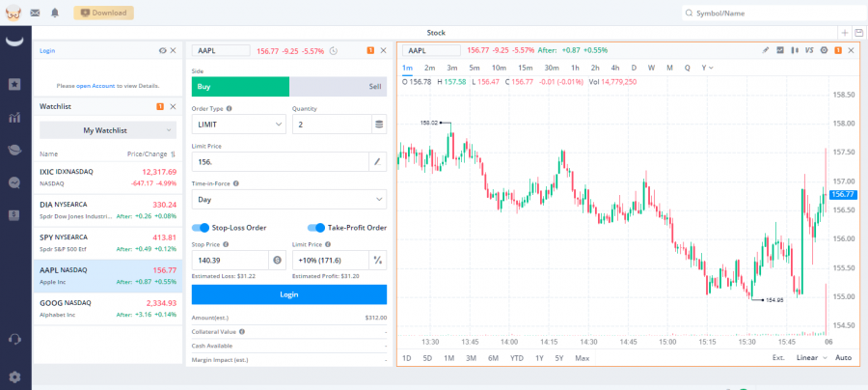Image resolution: width=868 pixels, height=390 pixels.
Task: Click the percent icon beside take-profit limit price
Action: (x=378, y=260)
